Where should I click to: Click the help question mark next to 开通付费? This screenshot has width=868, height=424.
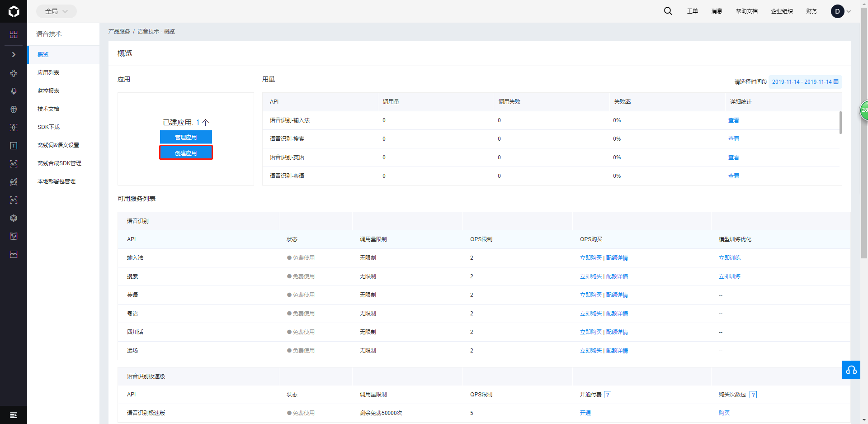tap(608, 395)
